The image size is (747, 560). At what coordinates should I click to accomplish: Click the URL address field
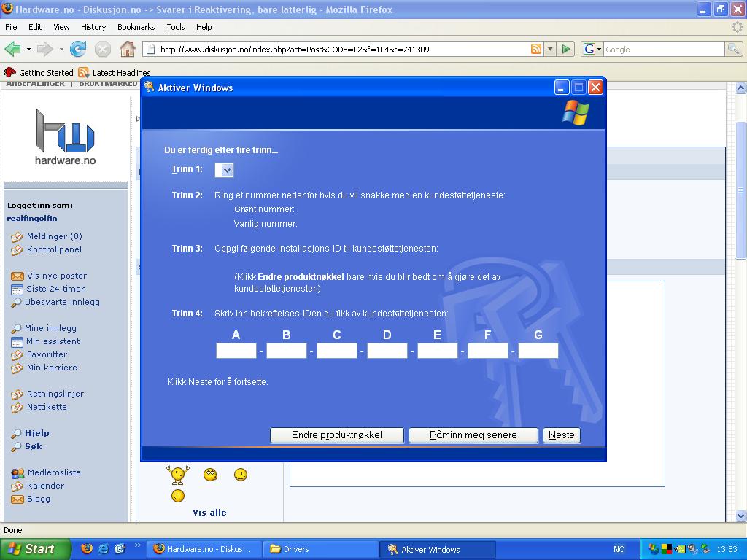(343, 49)
